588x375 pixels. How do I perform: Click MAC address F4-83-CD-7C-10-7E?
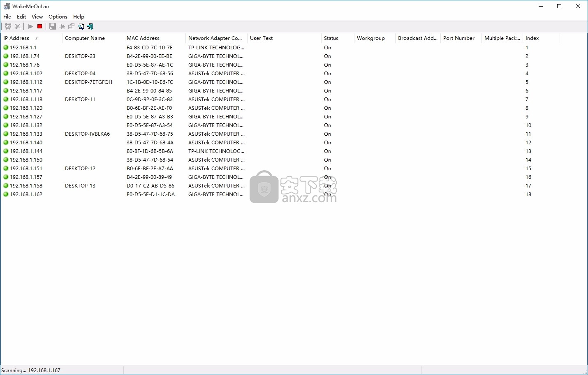pos(150,47)
